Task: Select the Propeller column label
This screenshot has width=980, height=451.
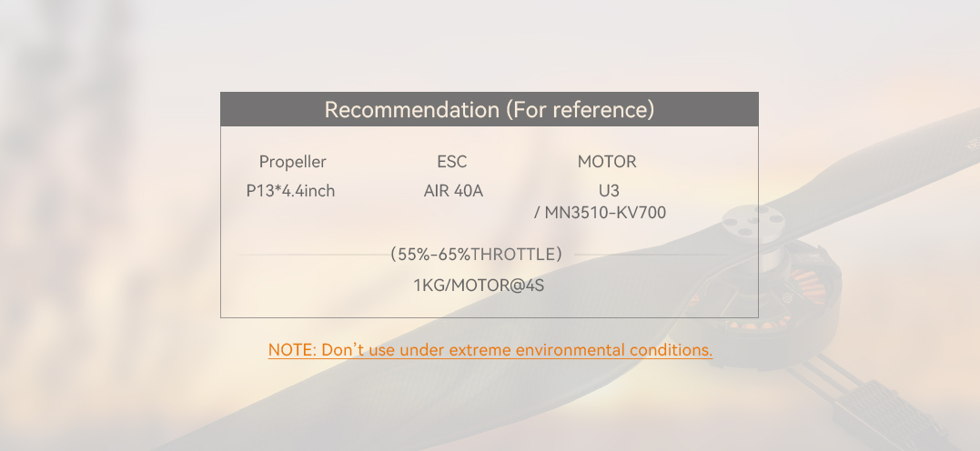Action: click(292, 162)
